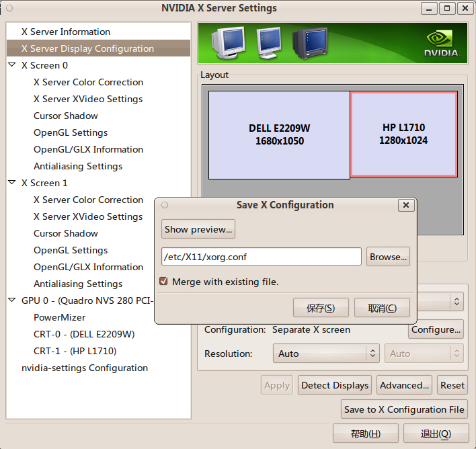Viewport: 476px width, 449px height.
Task: Open Advanced display options
Action: [404, 385]
